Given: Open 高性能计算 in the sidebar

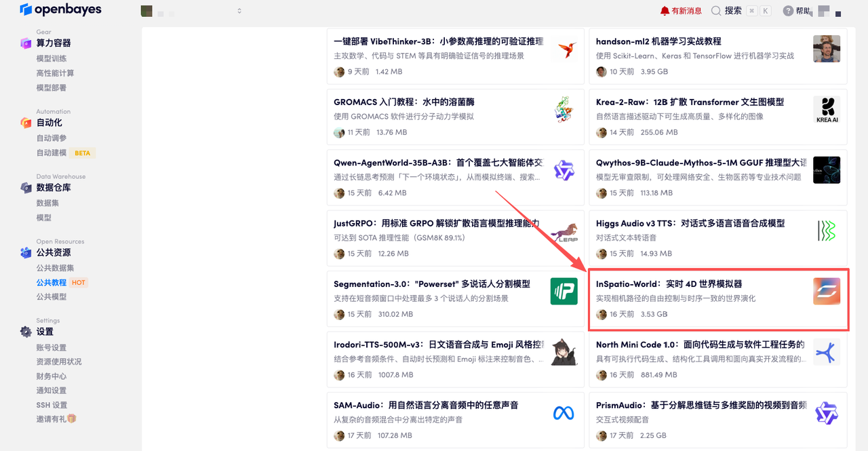Looking at the screenshot, I should [56, 73].
